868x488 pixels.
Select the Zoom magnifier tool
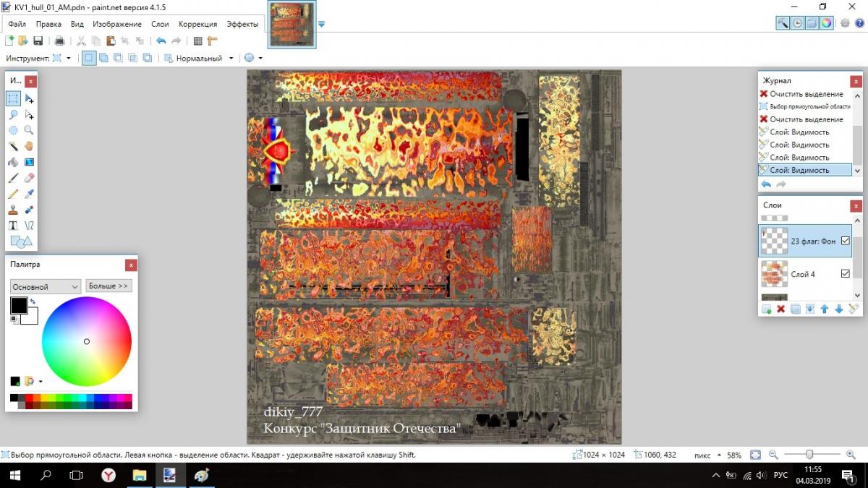29,130
